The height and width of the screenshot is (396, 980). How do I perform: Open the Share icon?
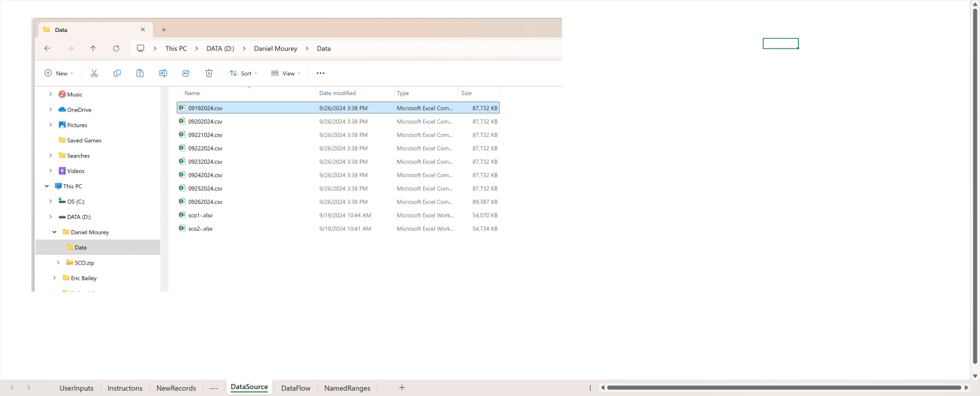[x=186, y=73]
